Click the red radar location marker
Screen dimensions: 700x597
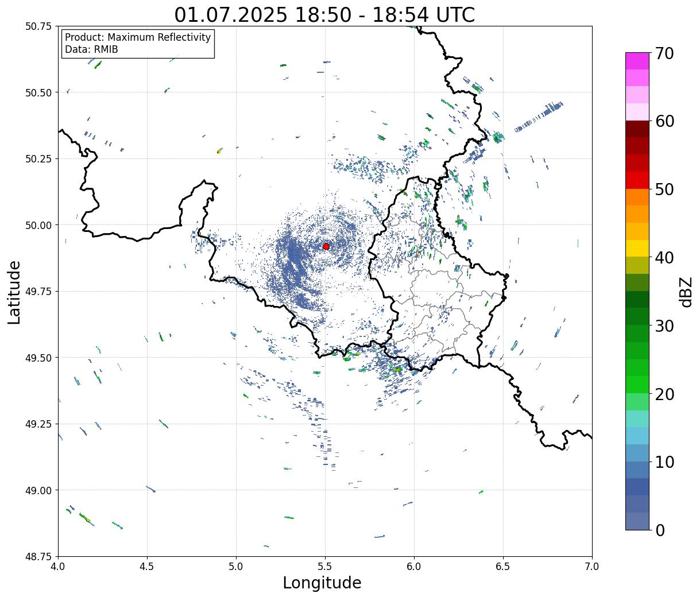coord(326,246)
